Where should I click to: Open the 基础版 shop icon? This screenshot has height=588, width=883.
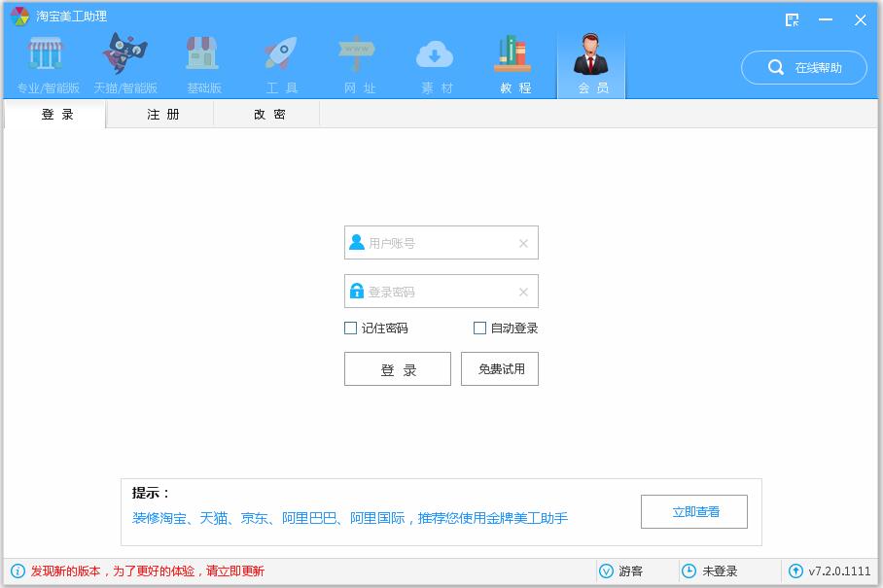203,54
